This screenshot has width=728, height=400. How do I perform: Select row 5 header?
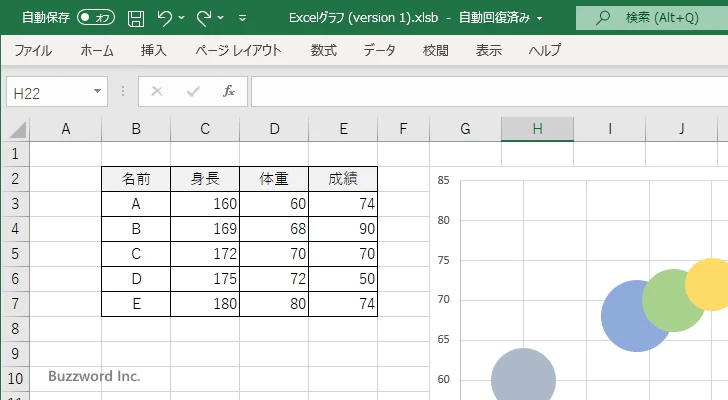[15, 254]
